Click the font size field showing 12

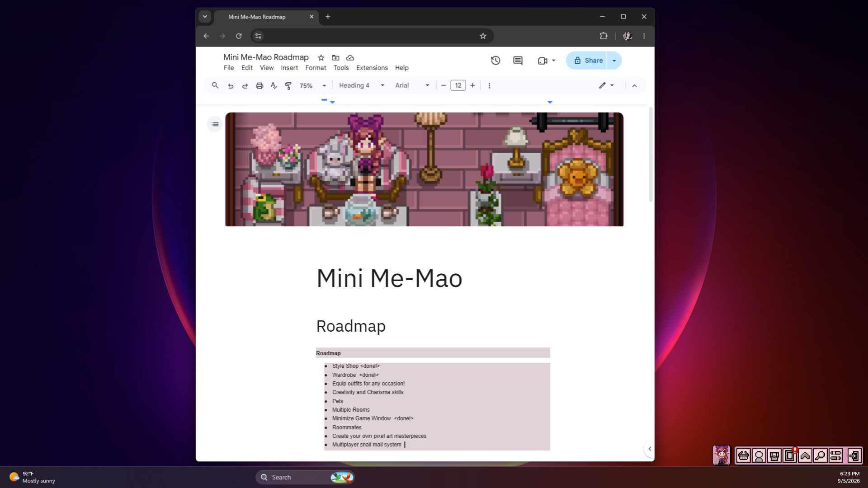pyautogui.click(x=458, y=85)
